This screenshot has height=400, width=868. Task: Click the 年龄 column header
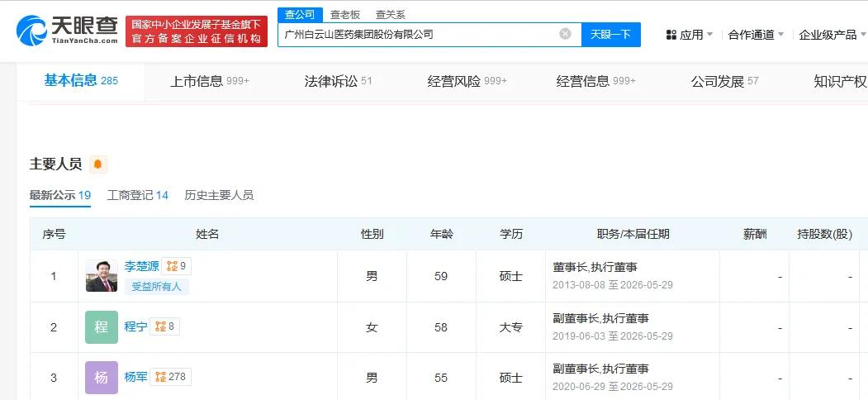[x=441, y=234]
